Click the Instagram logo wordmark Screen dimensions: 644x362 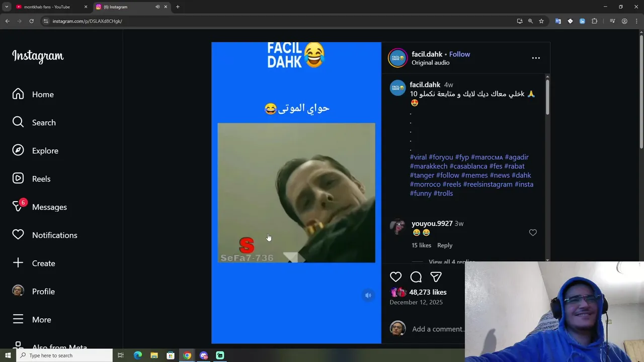[38, 56]
